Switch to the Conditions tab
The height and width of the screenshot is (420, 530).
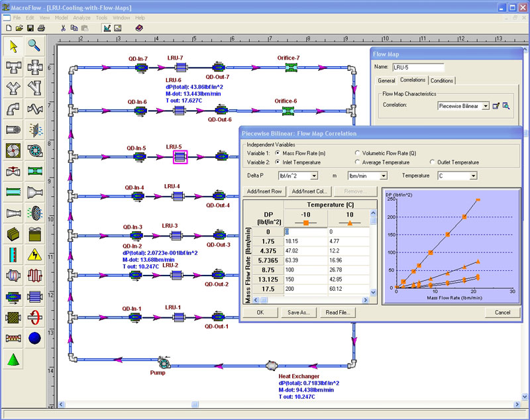(x=442, y=81)
